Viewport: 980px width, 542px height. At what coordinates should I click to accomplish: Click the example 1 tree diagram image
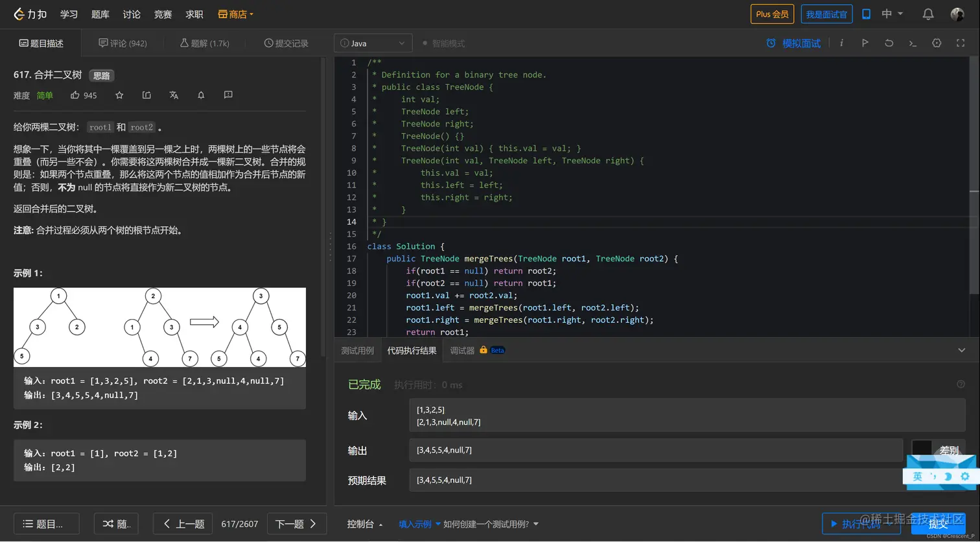coord(159,327)
